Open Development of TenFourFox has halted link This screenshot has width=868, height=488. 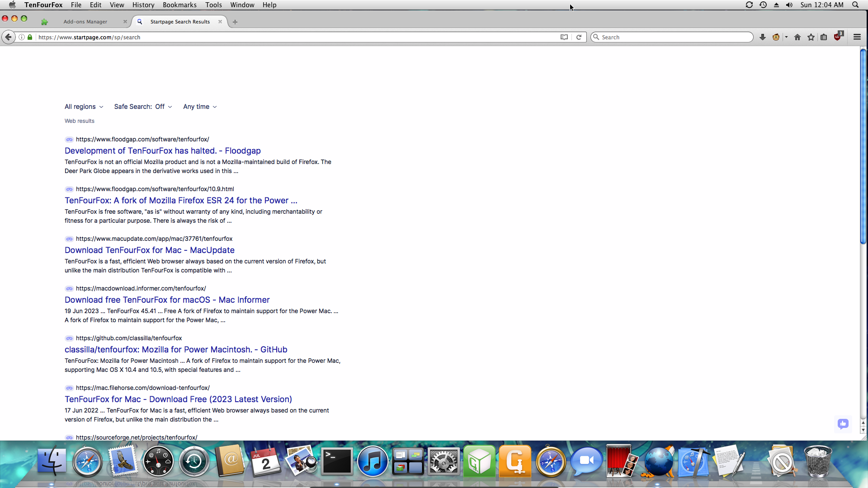pyautogui.click(x=163, y=150)
